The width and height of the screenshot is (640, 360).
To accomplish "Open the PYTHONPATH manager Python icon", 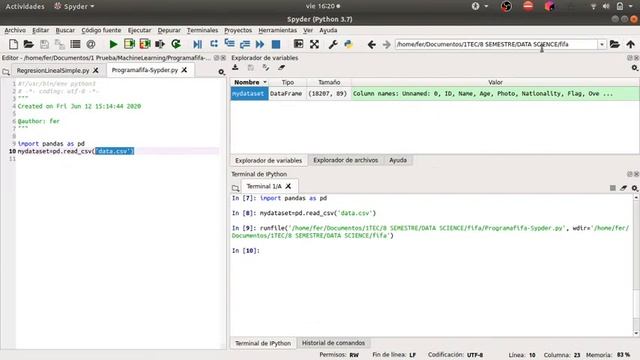I will click(348, 44).
